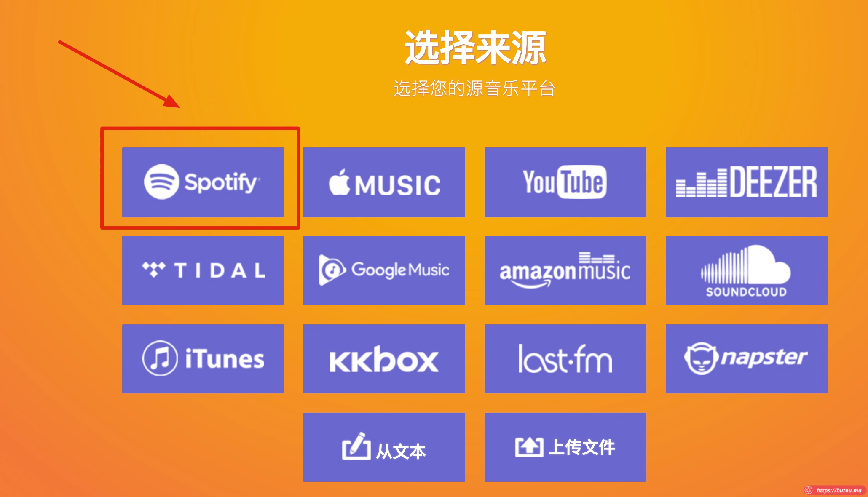Select the Deezer platform tile
Screen dimensions: 868x497
[x=747, y=182]
